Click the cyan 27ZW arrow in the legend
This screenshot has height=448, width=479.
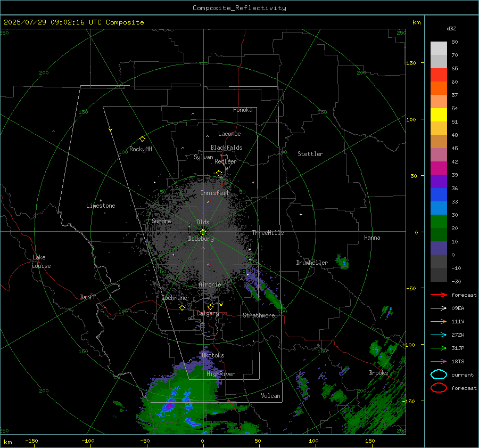pyautogui.click(x=439, y=335)
